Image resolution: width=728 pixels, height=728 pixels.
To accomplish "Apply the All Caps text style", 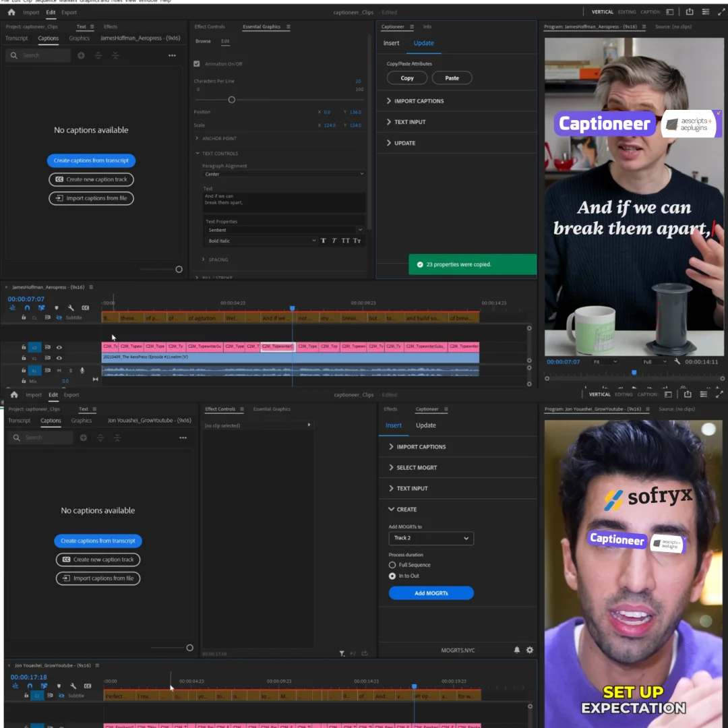I will point(345,241).
